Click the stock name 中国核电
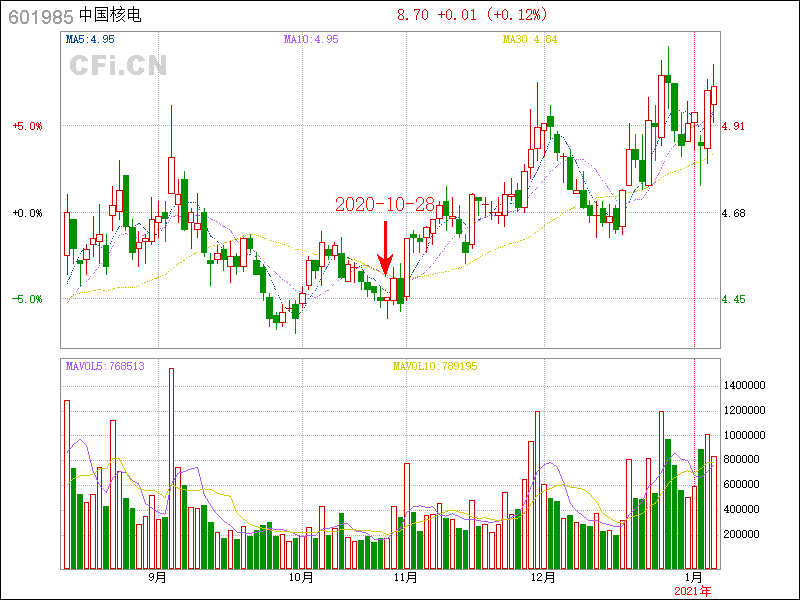 (x=112, y=15)
